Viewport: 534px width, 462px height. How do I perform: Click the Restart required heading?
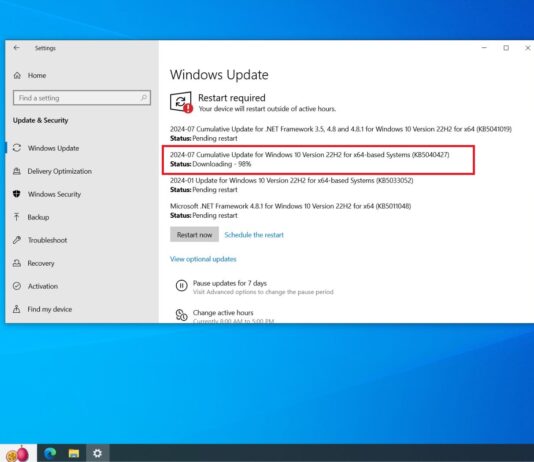click(x=232, y=98)
